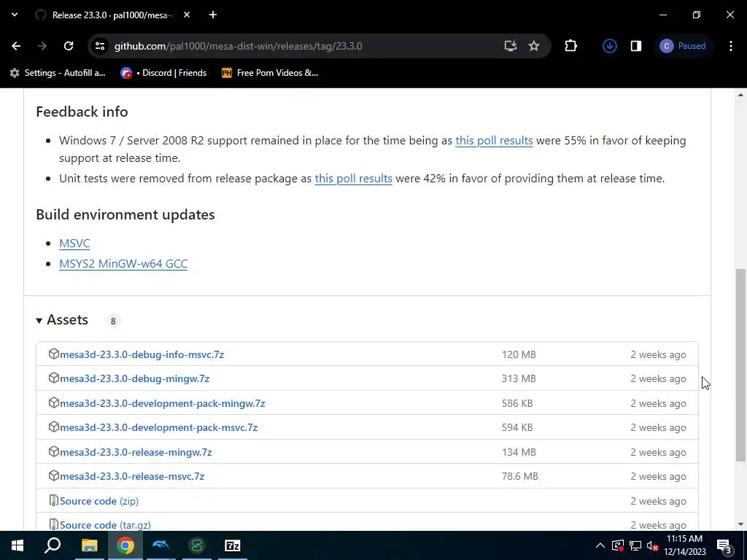Click the '78.6 MB' size text
This screenshot has height=560, width=747.
(x=519, y=476)
